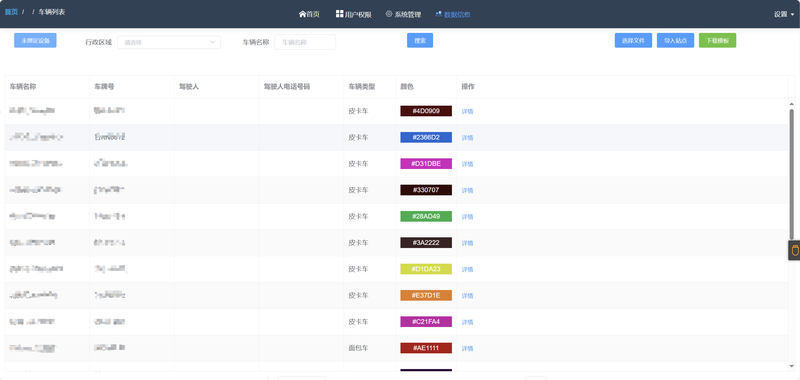Open 详情 for the #E37D1E row
The width and height of the screenshot is (800, 380).
point(467,296)
